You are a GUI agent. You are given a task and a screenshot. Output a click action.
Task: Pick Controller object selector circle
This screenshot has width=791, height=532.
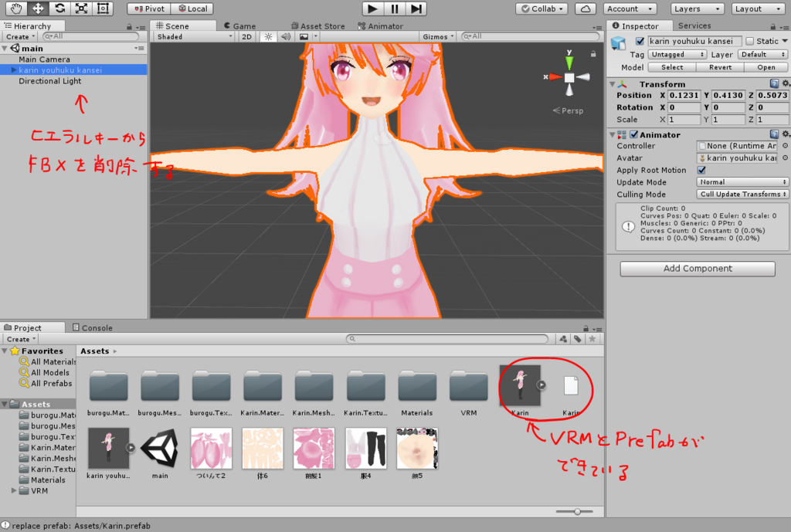[x=785, y=146]
